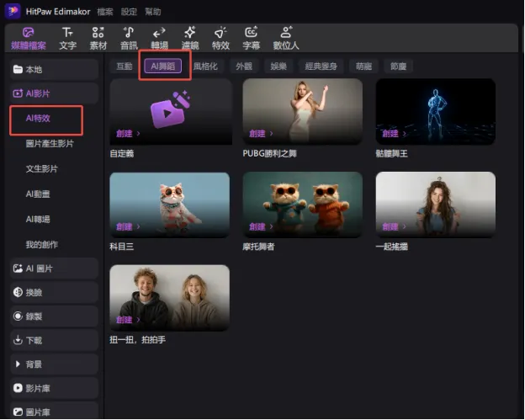Open 我的創作 in the sidebar
Viewport: 525px width, 420px height.
click(x=42, y=244)
